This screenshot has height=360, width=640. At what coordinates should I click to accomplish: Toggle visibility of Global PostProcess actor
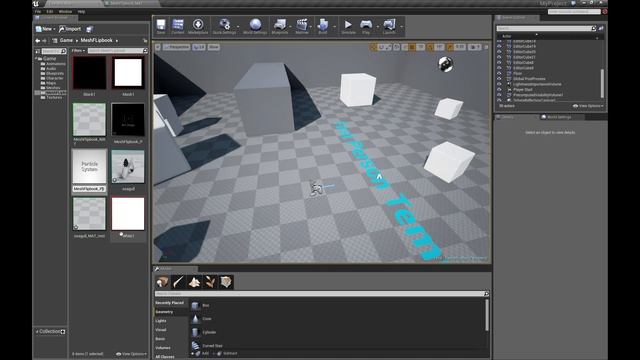(499, 79)
